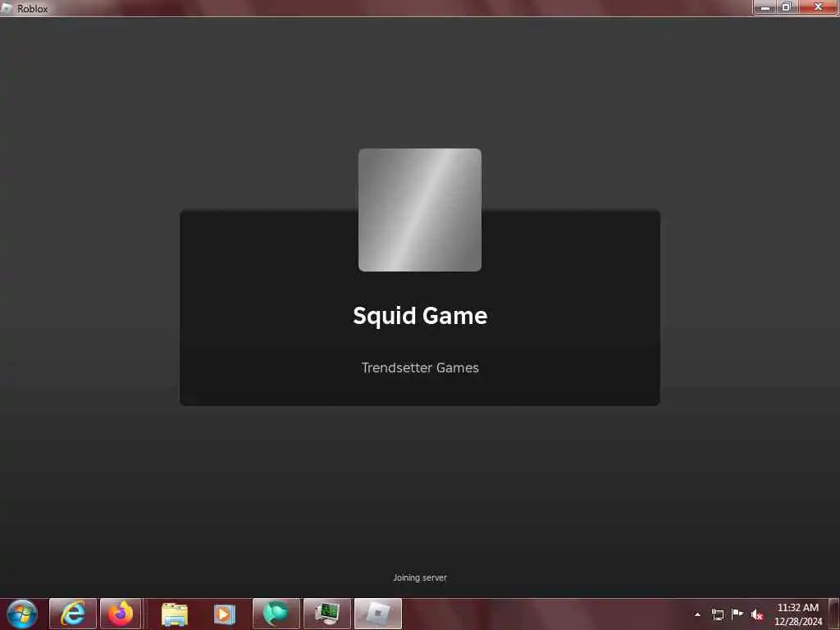Click the Squid Game placeholder thumbnail
Screen dimensions: 840x630
pos(419,210)
